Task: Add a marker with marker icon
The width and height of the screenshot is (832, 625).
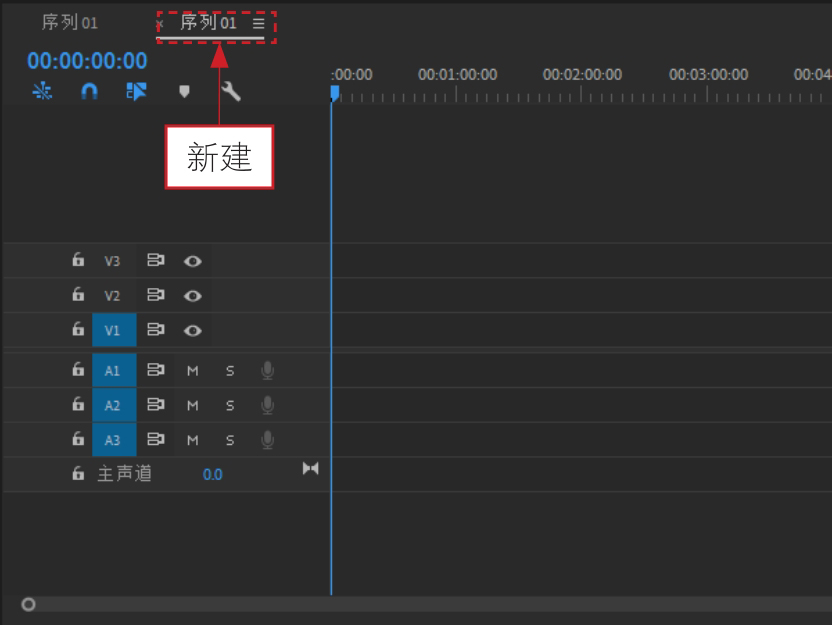Action: [184, 91]
